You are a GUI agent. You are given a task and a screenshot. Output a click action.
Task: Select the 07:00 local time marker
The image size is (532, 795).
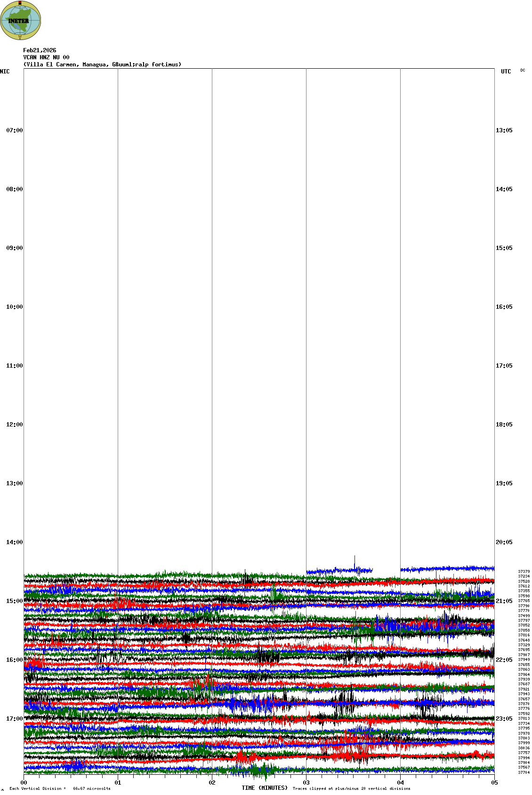click(14, 130)
